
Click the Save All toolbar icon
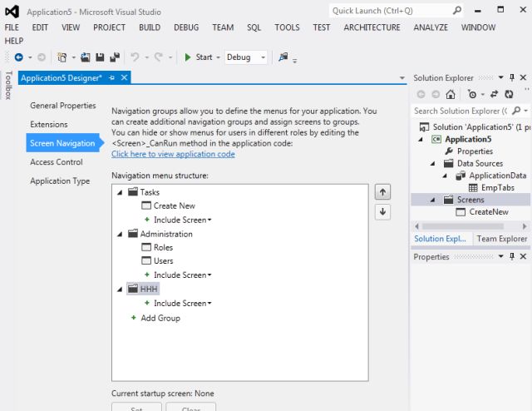pyautogui.click(x=114, y=57)
